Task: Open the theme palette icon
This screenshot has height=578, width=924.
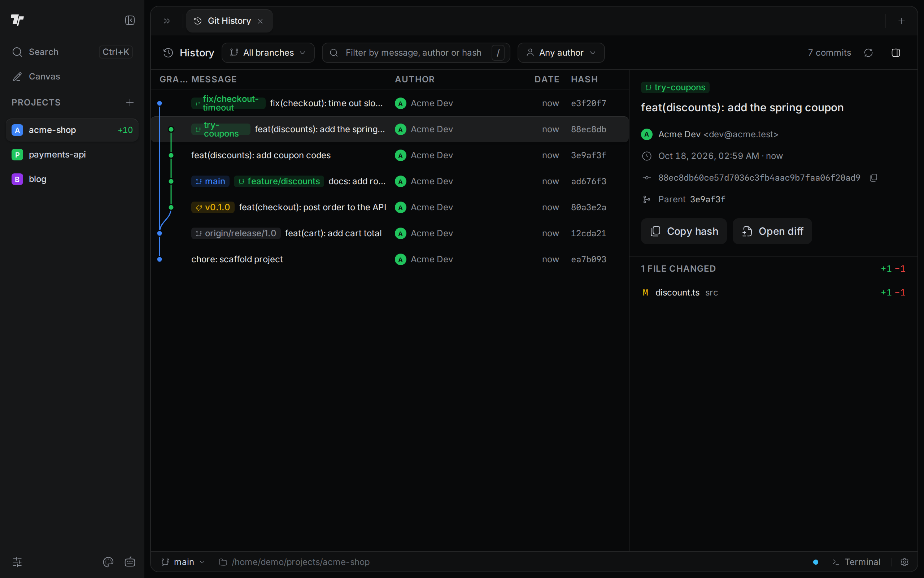Action: coord(108,561)
